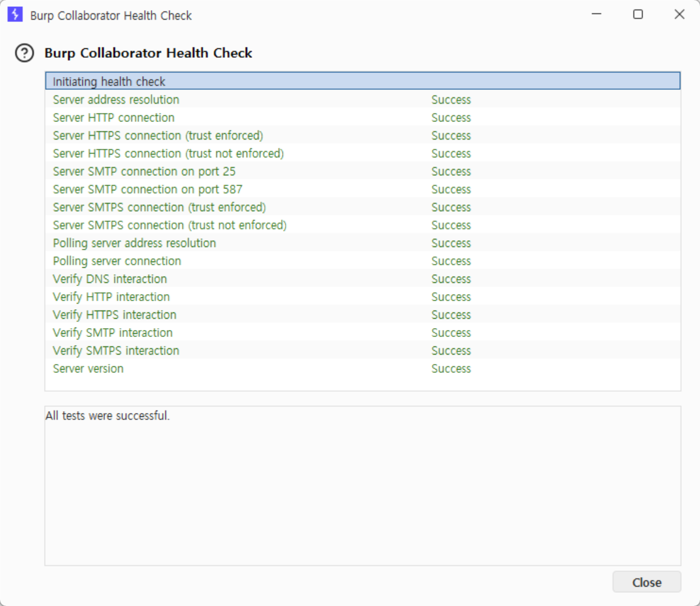
Task: Select 'Server HTTPS connection (trust enforced)' row
Action: 363,135
